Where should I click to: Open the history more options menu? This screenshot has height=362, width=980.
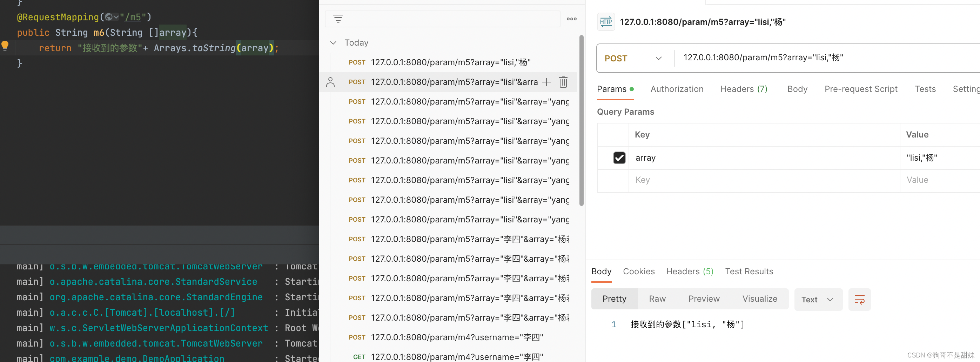pos(571,19)
